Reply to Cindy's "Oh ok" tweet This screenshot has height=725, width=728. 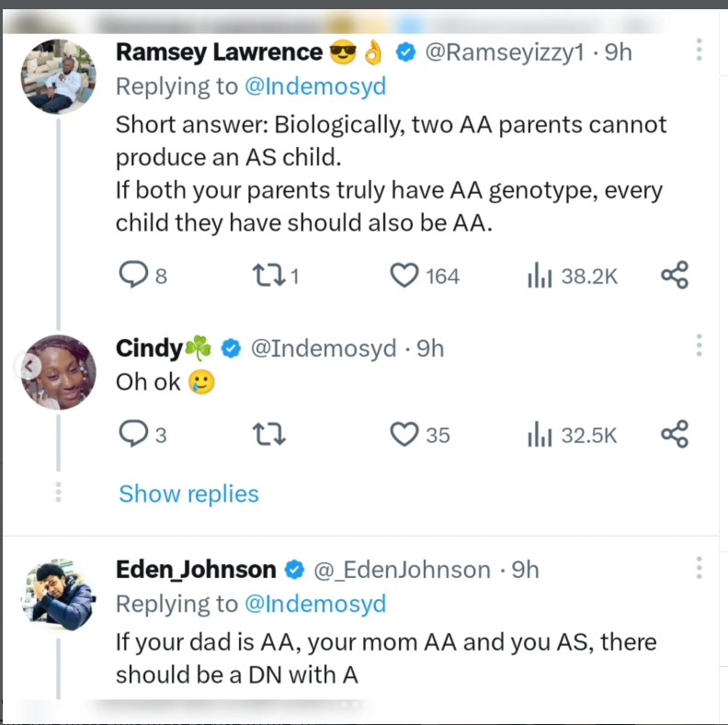coord(135,434)
